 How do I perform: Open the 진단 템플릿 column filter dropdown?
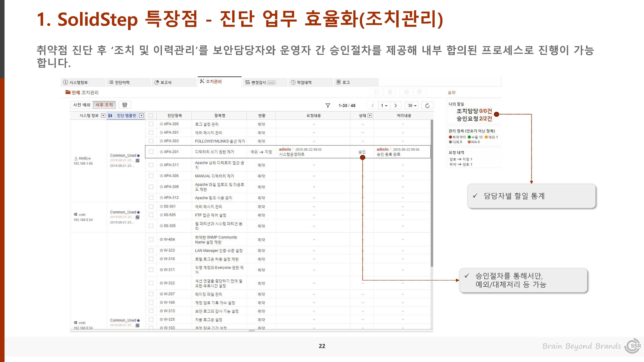pos(141,115)
